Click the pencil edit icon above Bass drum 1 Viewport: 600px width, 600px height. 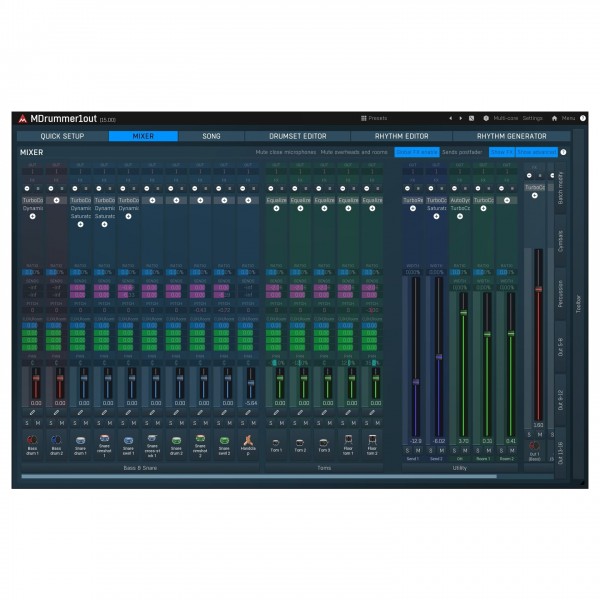coord(33,410)
